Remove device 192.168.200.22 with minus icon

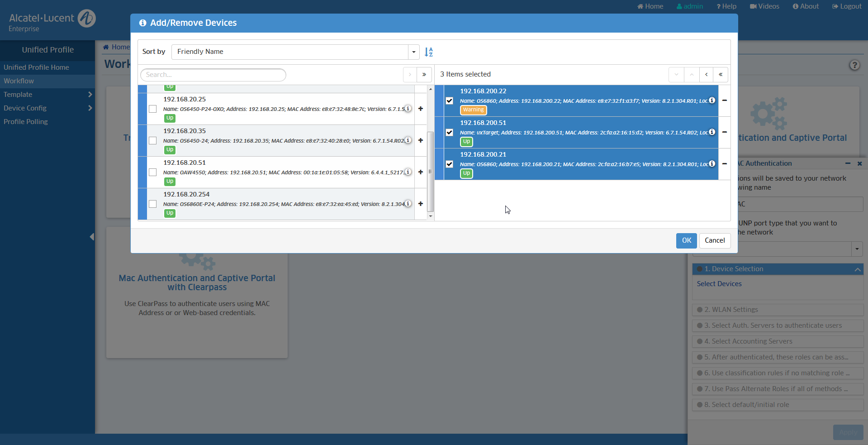pos(724,100)
